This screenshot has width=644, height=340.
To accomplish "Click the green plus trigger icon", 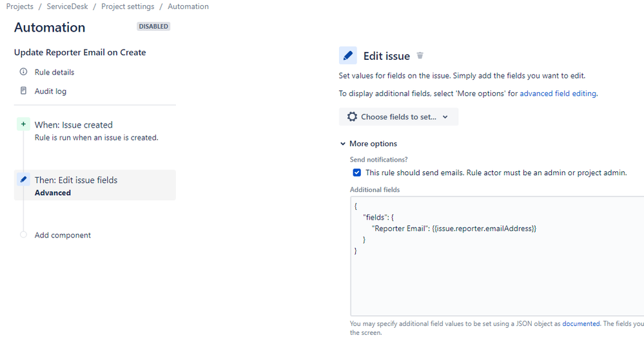I will coord(23,124).
